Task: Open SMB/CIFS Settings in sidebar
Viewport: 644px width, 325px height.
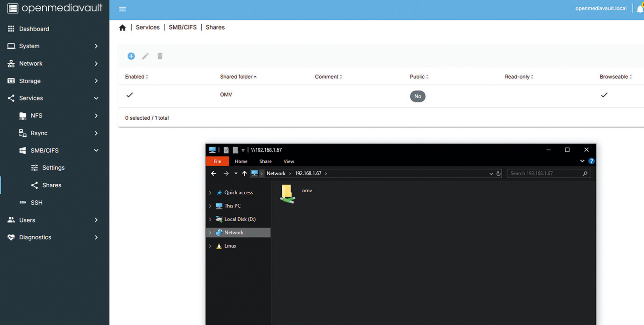Action: point(53,168)
